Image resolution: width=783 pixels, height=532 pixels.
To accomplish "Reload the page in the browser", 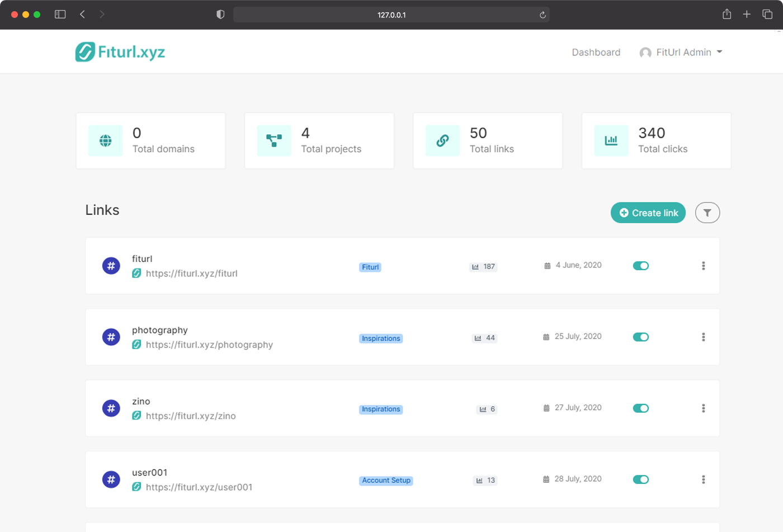I will 543,15.
